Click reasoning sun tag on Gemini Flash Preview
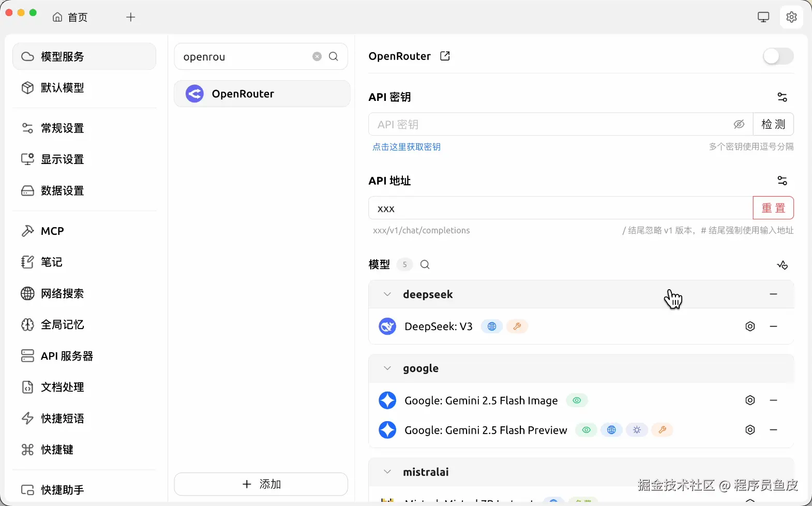Viewport: 812px width, 506px height. (x=637, y=430)
